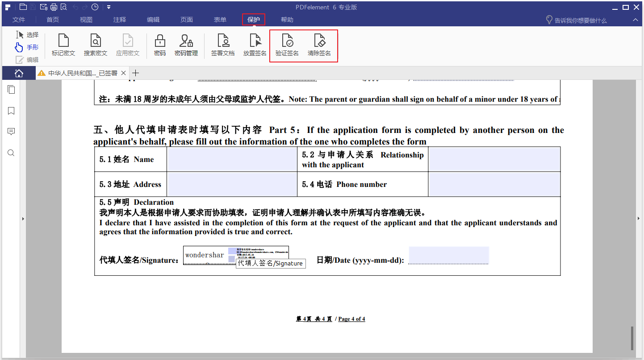Screen dimensions: 644x360
Task: Click the 日期/Date (yyyy-mm-dd) field
Action: tap(449, 256)
